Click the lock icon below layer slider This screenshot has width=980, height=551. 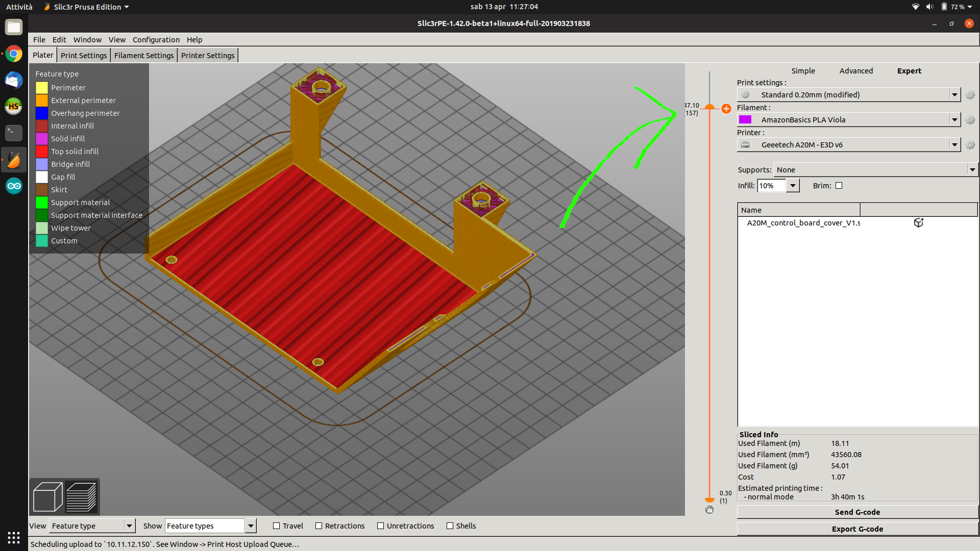pos(709,510)
